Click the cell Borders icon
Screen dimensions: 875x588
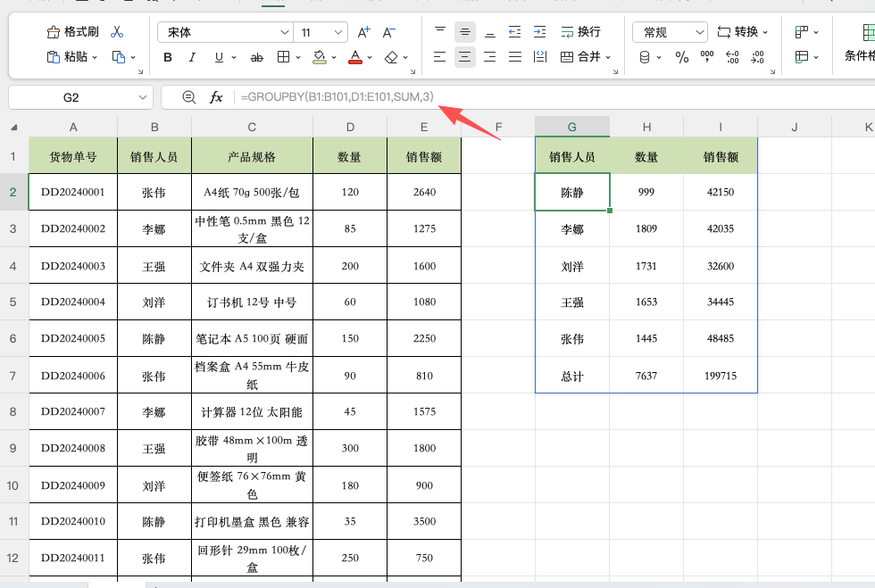point(284,57)
